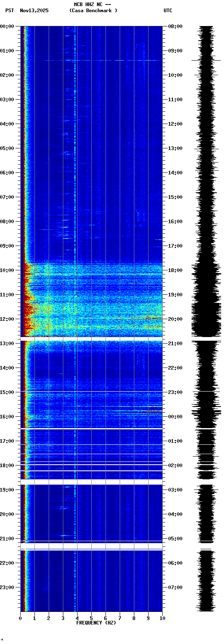224x644 pixels.
Task: Click the frequency axis tick '8'
Action: [134, 618]
